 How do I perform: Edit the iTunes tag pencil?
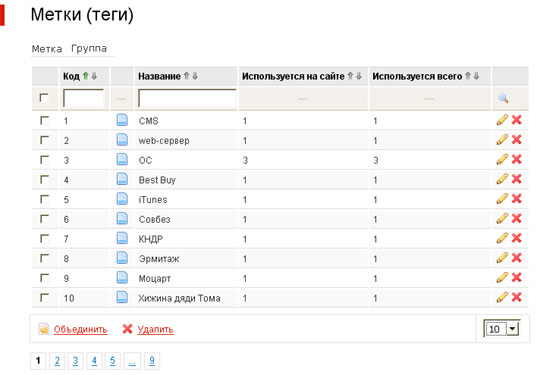(x=502, y=199)
